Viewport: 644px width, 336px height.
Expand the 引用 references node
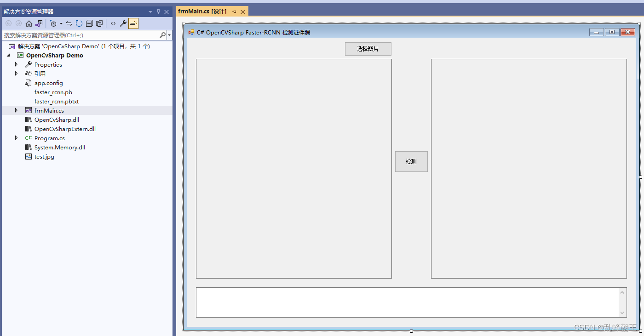pos(17,74)
